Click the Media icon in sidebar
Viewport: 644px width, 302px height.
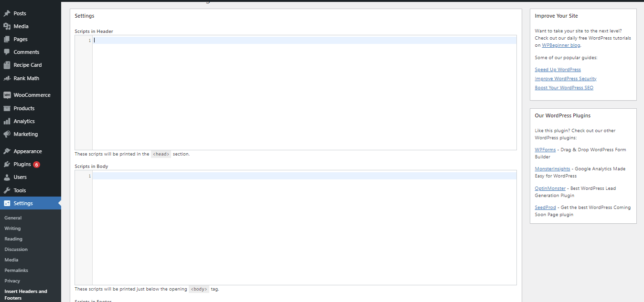[7, 26]
